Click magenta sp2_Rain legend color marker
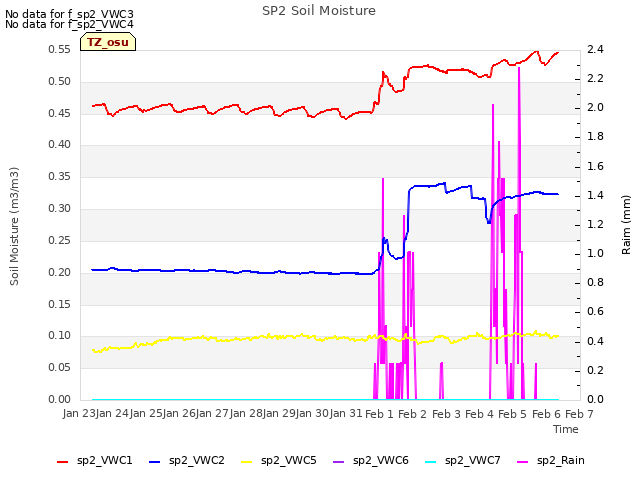This screenshot has width=640, height=480. tap(522, 462)
